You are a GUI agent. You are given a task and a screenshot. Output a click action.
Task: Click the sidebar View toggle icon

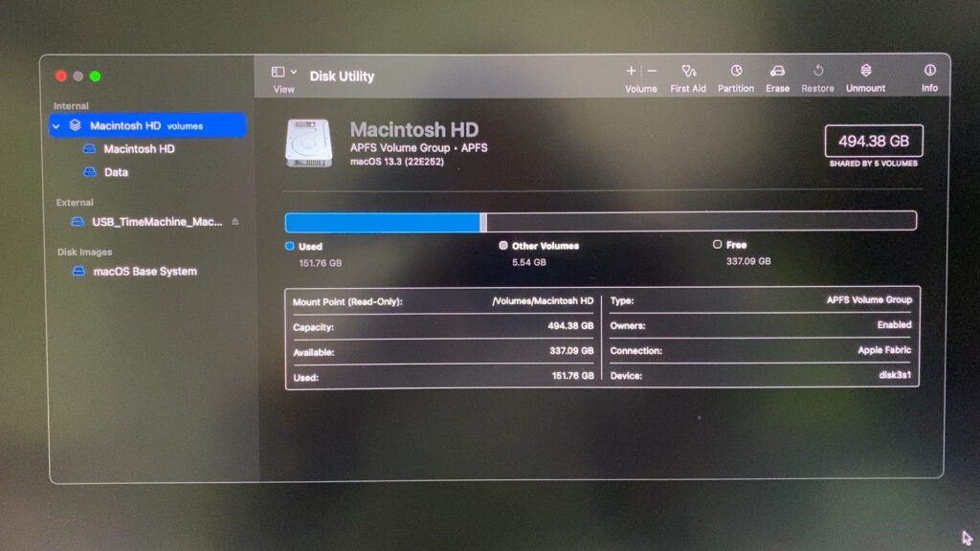click(x=278, y=72)
